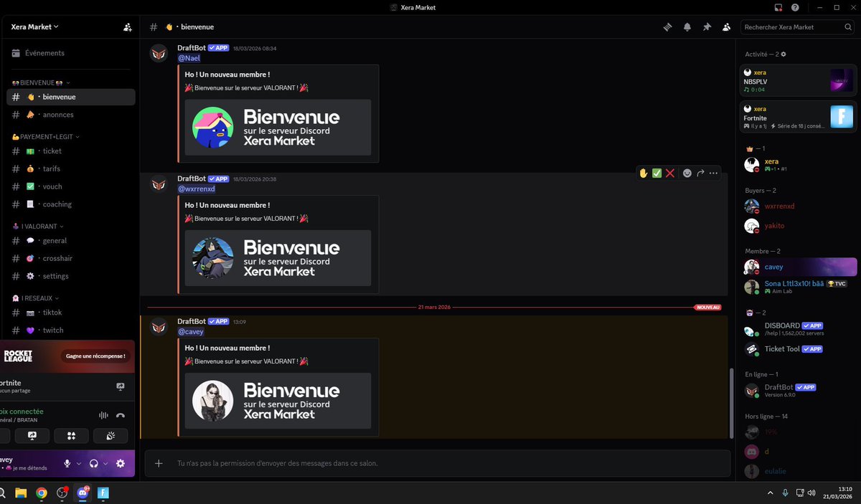Open the crosshair channel
The height and width of the screenshot is (504, 861).
pos(70,258)
